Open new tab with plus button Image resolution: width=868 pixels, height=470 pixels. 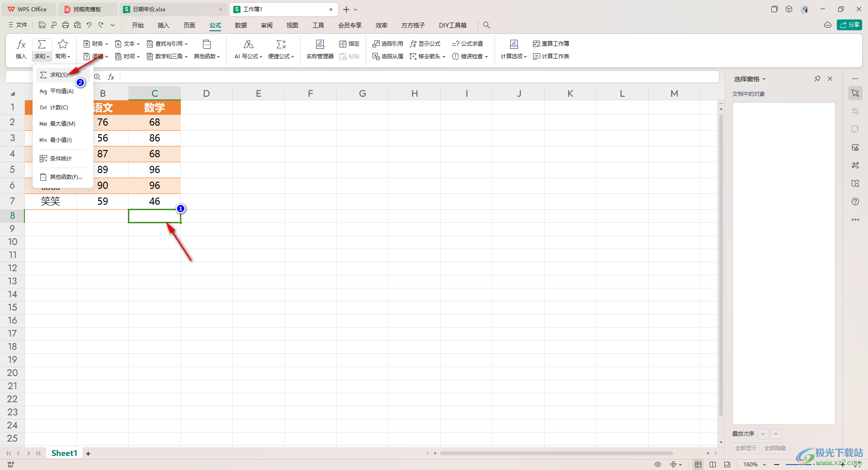(x=346, y=9)
